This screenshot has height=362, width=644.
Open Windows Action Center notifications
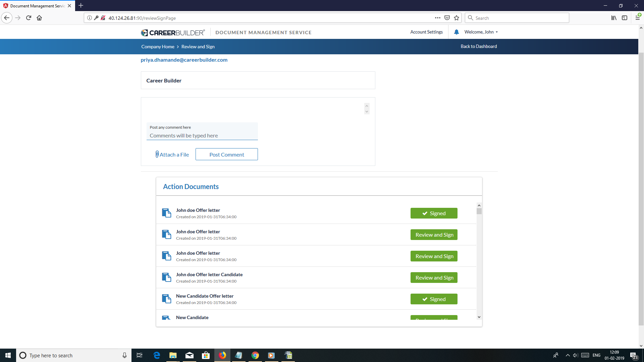point(634,355)
